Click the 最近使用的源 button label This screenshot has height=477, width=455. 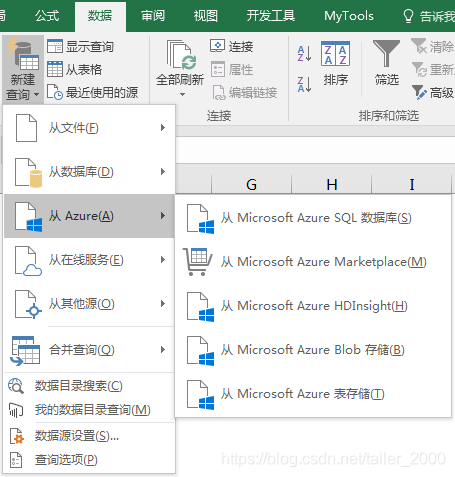102,92
